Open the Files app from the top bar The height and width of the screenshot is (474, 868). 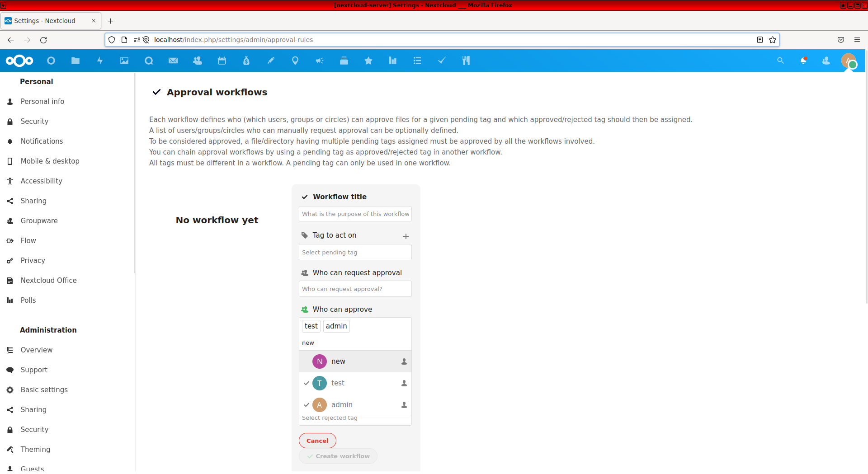tap(75, 61)
